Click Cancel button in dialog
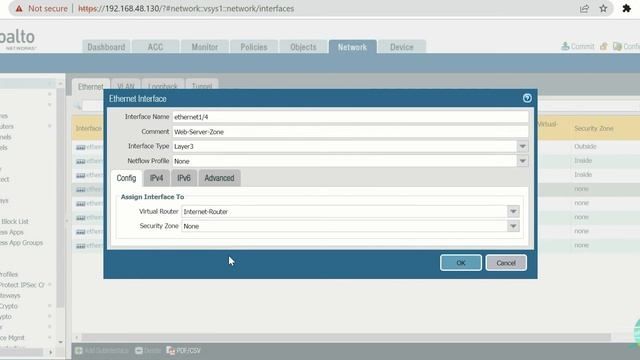This screenshot has width=640, height=360. pos(506,263)
